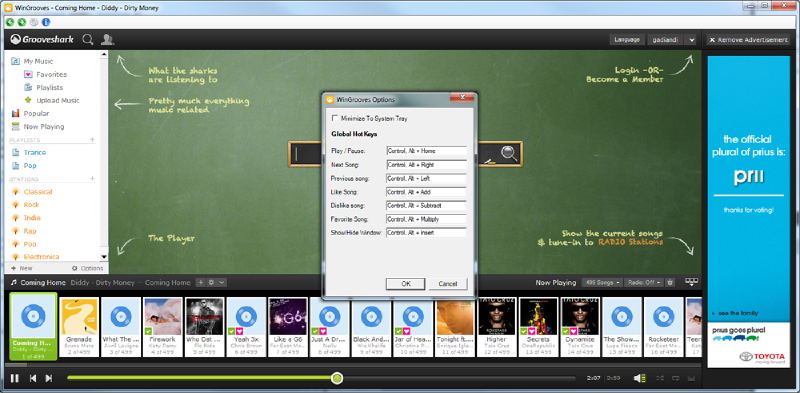Open the Radio: Off dropdown
800x393 pixels.
pos(644,282)
